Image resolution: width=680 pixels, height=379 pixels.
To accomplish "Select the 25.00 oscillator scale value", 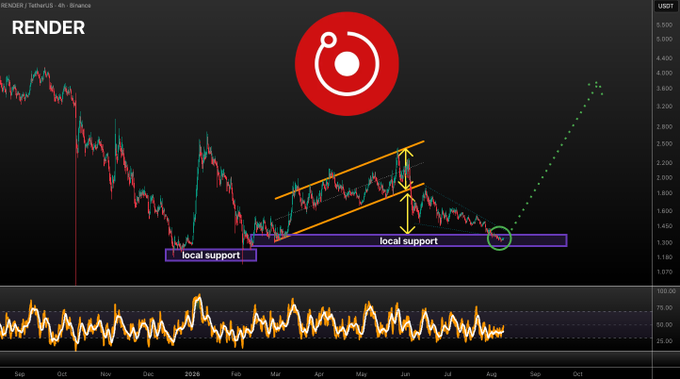I will 664,341.
